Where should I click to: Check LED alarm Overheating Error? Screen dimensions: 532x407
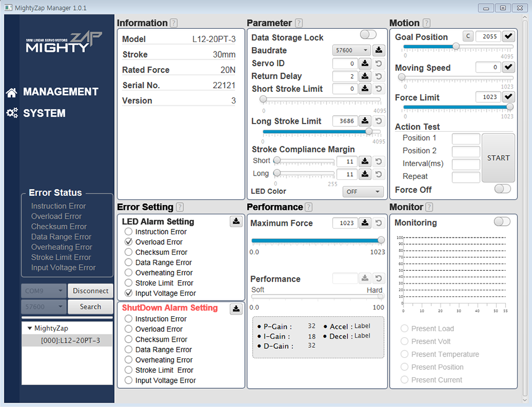[x=129, y=272]
